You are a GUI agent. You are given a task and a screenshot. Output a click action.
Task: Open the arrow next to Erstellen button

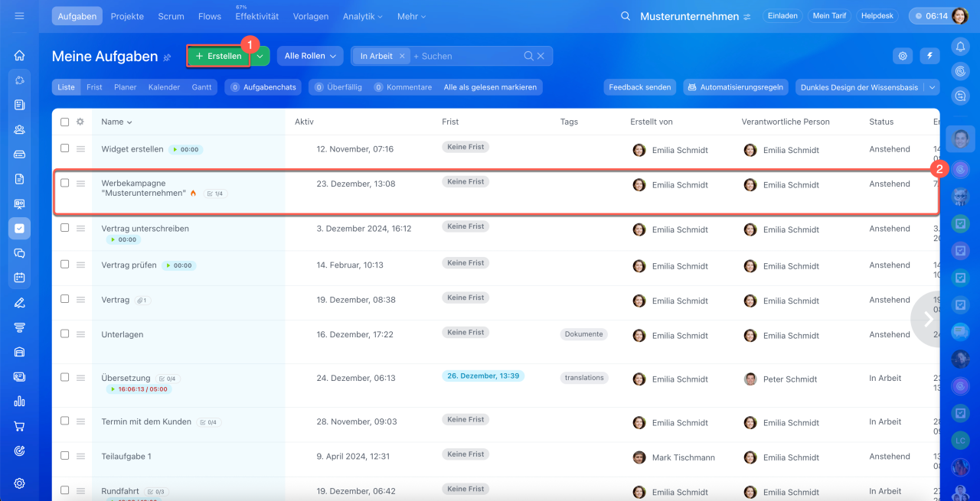[261, 56]
